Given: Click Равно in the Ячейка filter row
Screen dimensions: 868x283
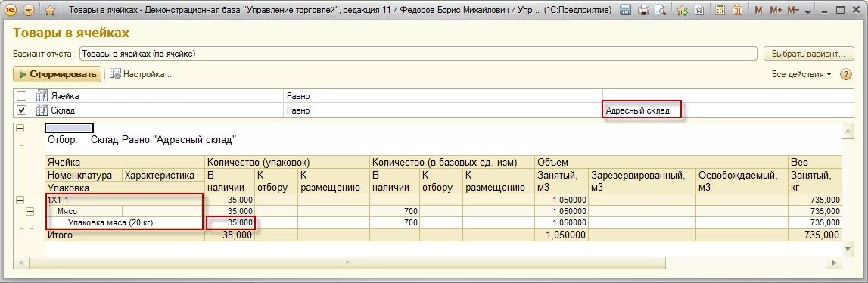Looking at the screenshot, I should pos(298,96).
